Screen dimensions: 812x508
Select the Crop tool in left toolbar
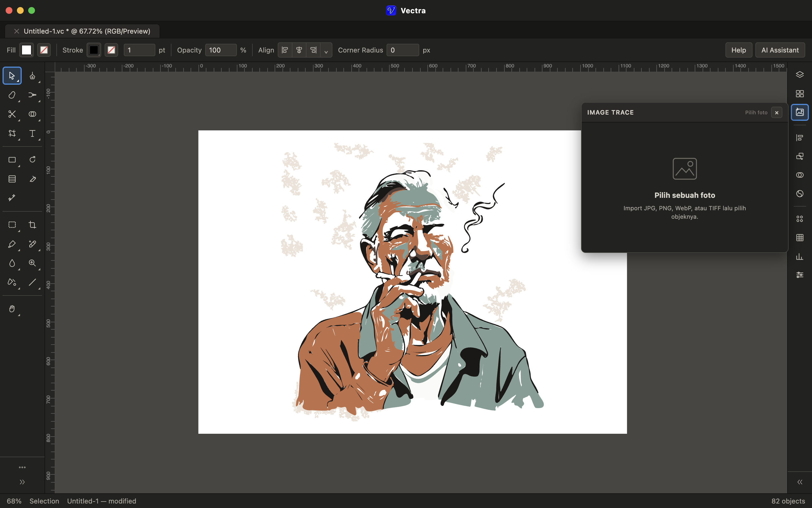(x=32, y=225)
